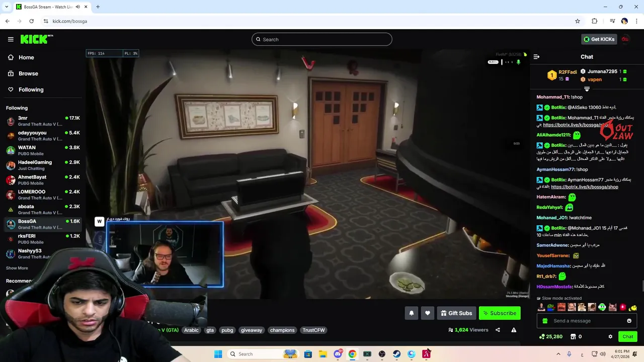
Task: Toggle stream notifications bell
Action: 412,313
